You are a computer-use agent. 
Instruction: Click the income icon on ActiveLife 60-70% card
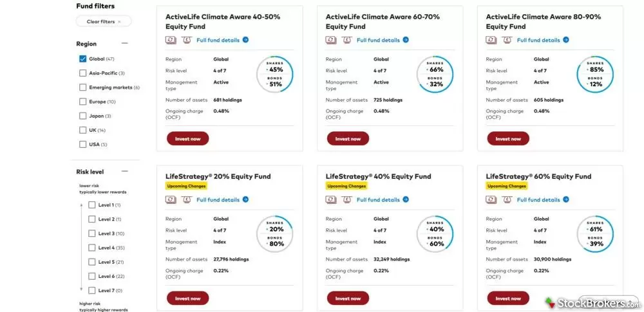pyautogui.click(x=347, y=40)
